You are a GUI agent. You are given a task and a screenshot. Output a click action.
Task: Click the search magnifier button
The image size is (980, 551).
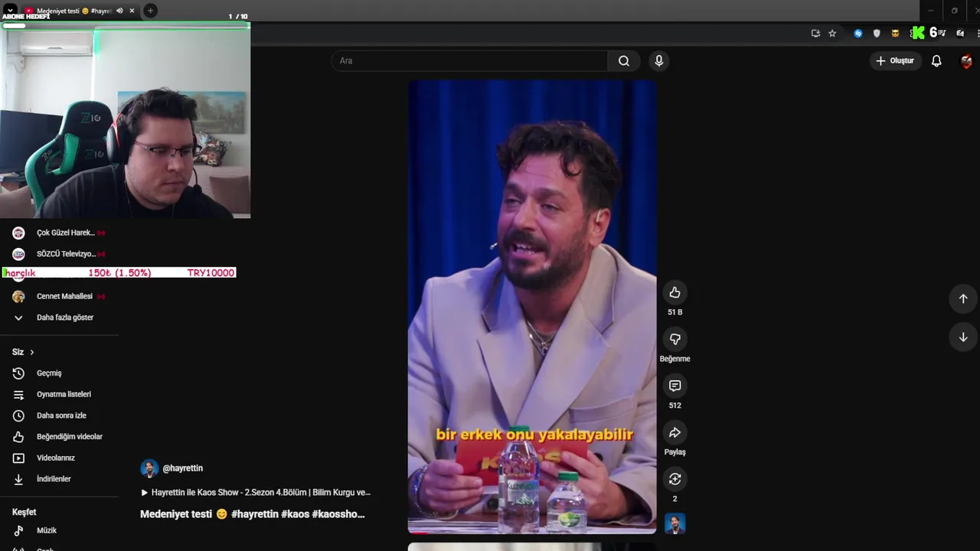coord(624,60)
